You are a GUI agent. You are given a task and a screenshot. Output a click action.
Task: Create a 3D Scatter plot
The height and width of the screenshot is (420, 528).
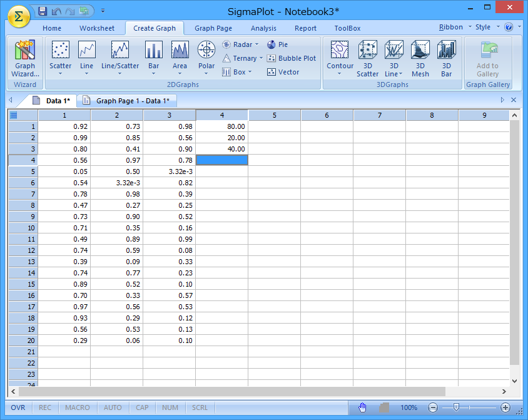pos(367,59)
